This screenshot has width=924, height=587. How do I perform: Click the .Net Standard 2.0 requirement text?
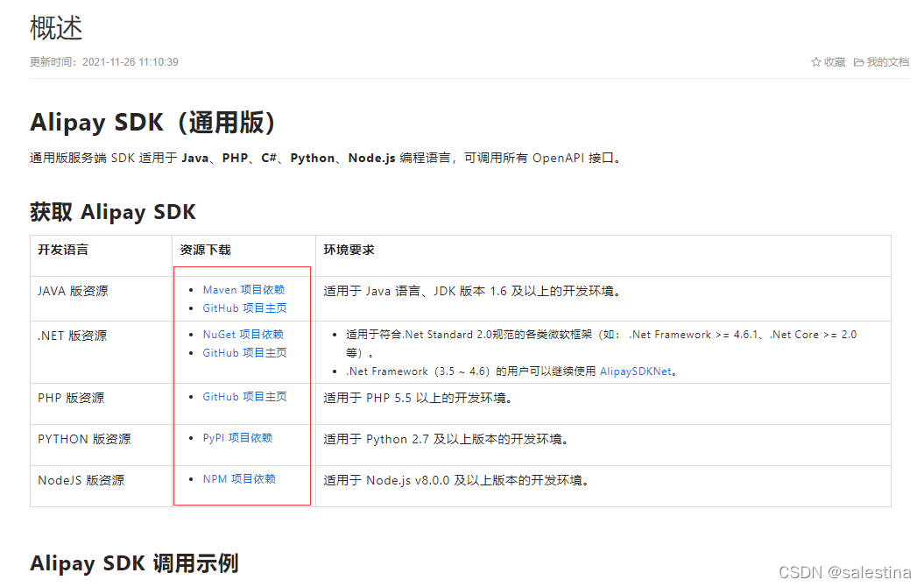point(601,343)
